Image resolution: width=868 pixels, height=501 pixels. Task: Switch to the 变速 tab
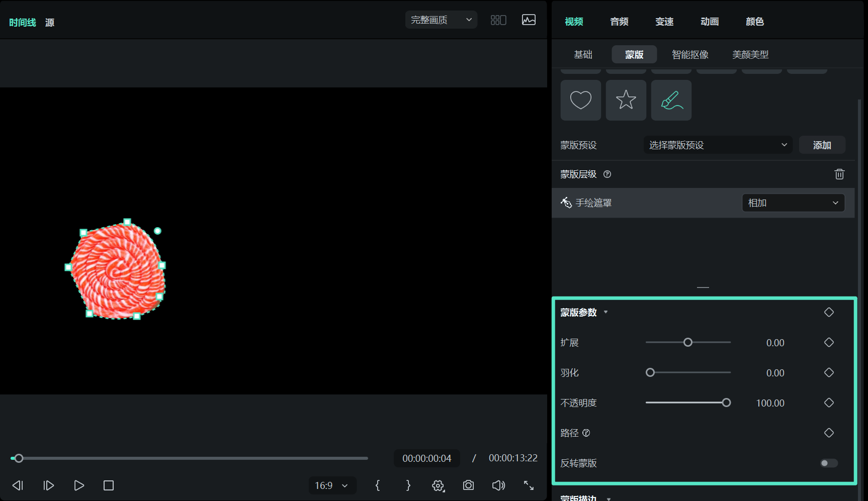664,22
